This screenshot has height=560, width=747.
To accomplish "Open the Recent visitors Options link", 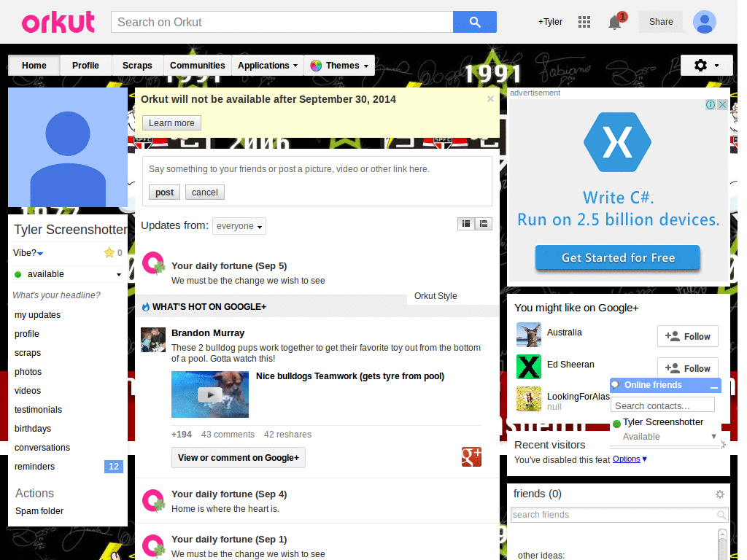I will click(630, 459).
